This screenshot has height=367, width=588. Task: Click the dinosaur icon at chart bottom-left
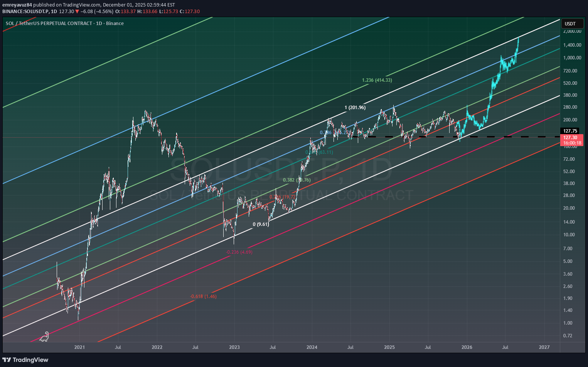click(x=44, y=337)
